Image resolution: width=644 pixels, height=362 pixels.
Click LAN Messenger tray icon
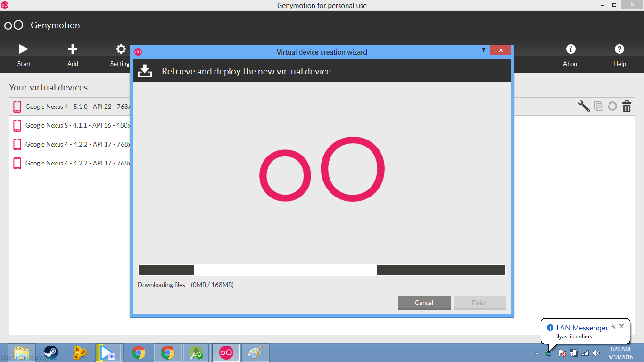(x=548, y=353)
